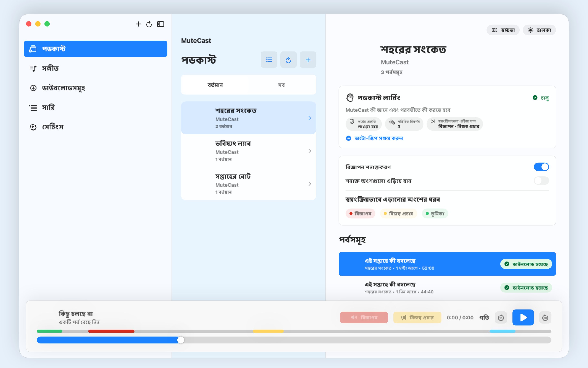Viewport: 588px width, 368px height.
Task: Select the 44:40 episode row
Action: click(x=447, y=288)
